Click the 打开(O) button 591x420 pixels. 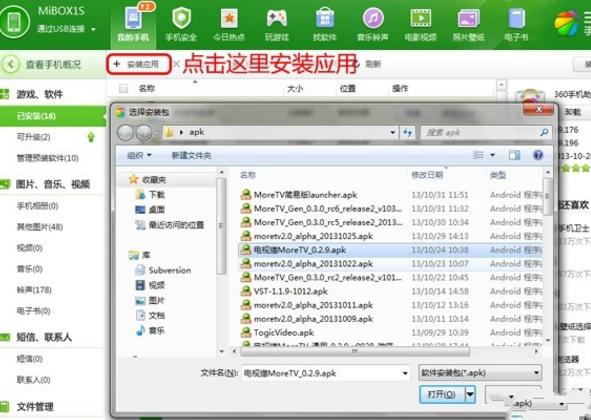[442, 394]
